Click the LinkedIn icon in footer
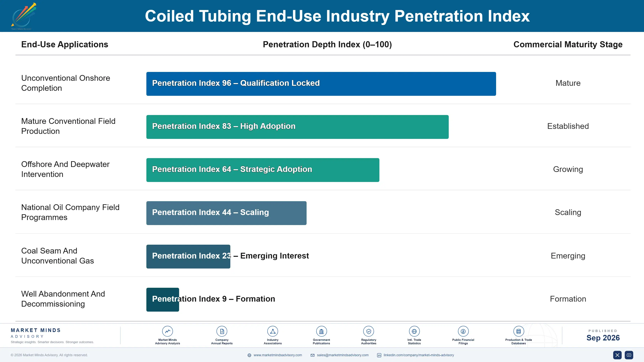 tap(379, 355)
